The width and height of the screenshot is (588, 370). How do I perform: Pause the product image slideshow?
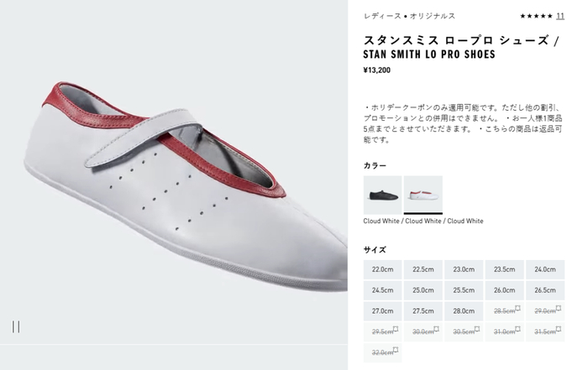tap(16, 326)
